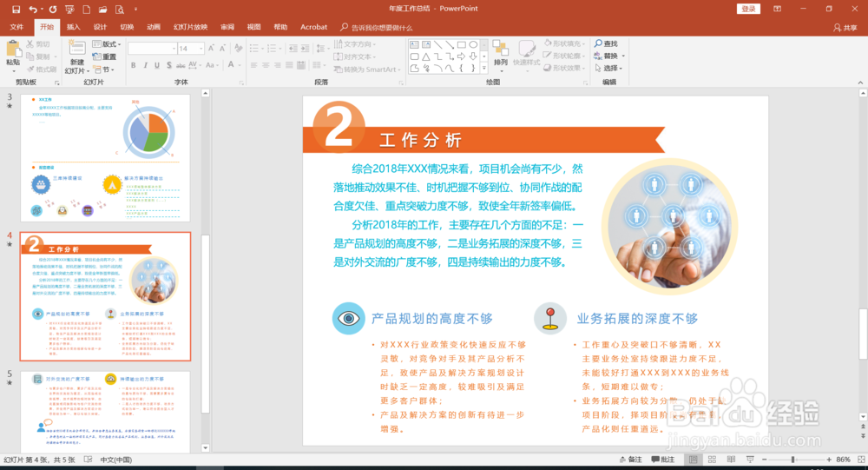Open the 选择 selection dropdown

point(609,68)
